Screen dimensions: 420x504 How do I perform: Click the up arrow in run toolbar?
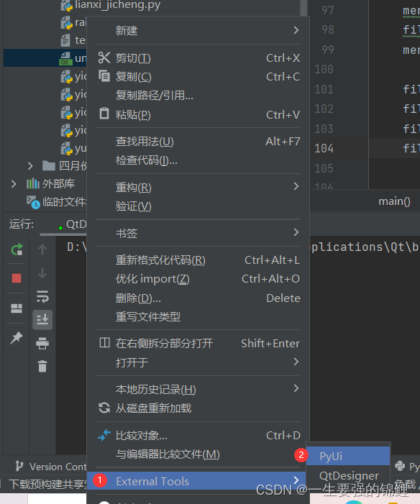click(42, 249)
